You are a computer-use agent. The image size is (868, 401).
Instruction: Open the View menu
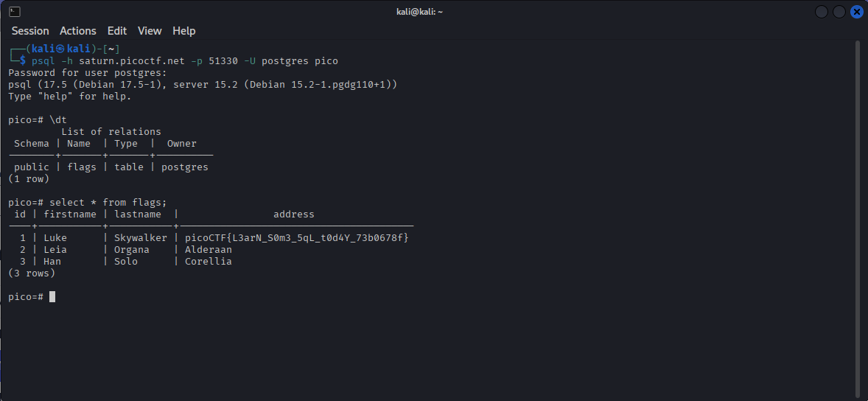150,31
